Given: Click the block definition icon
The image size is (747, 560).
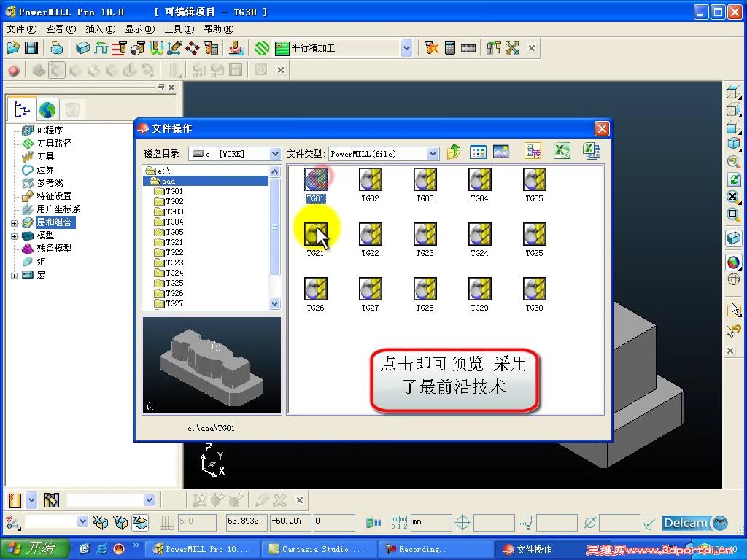Looking at the screenshot, I should coord(82,47).
